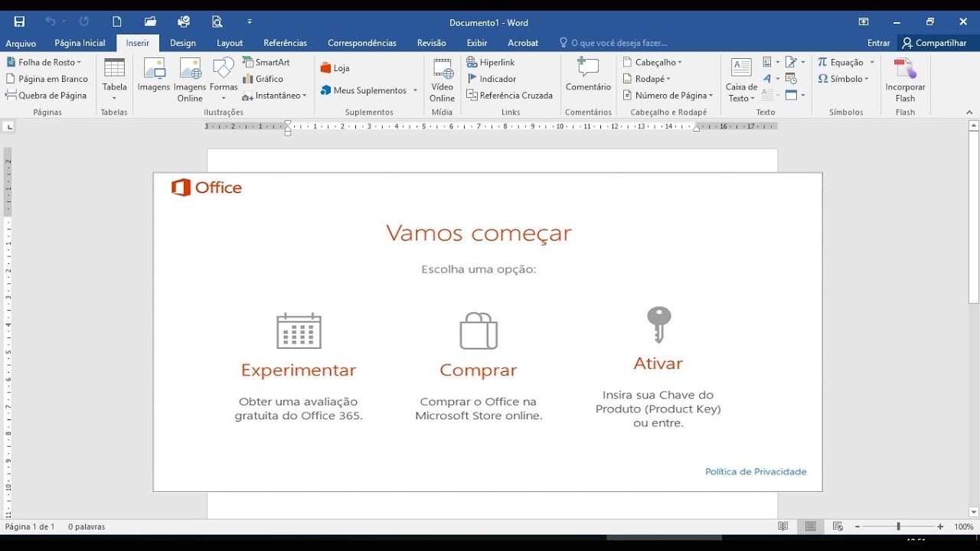Add an Indicador bookmark
The height and width of the screenshot is (551, 980).
pos(492,79)
